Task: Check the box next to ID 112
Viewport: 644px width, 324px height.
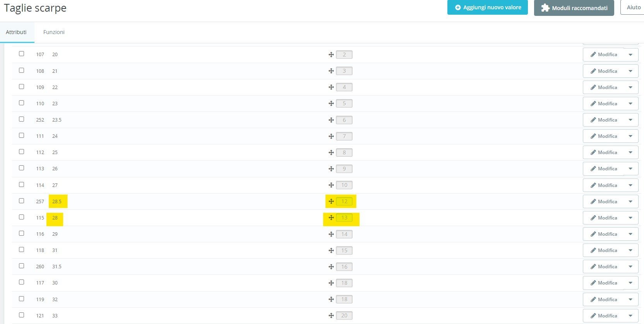Action: click(21, 152)
